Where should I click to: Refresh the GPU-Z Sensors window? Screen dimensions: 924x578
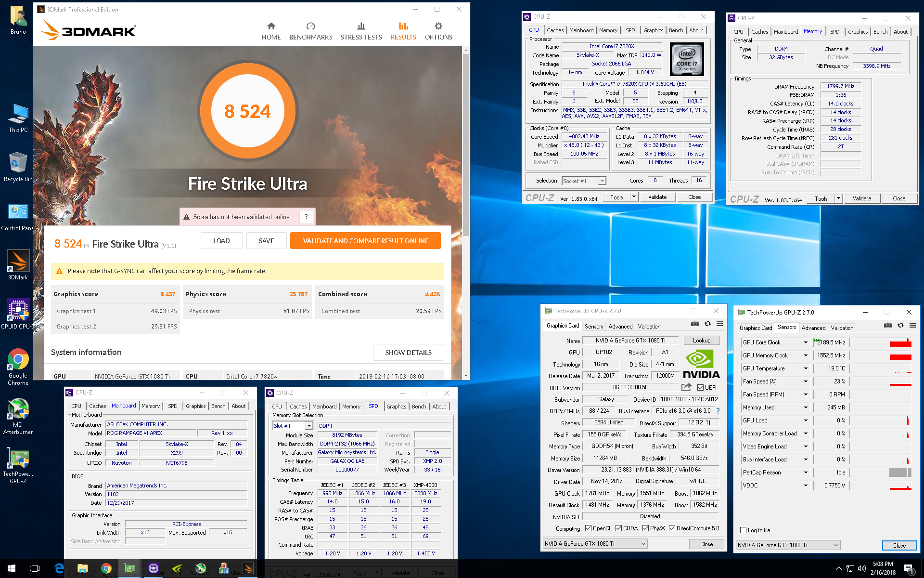pyautogui.click(x=900, y=326)
